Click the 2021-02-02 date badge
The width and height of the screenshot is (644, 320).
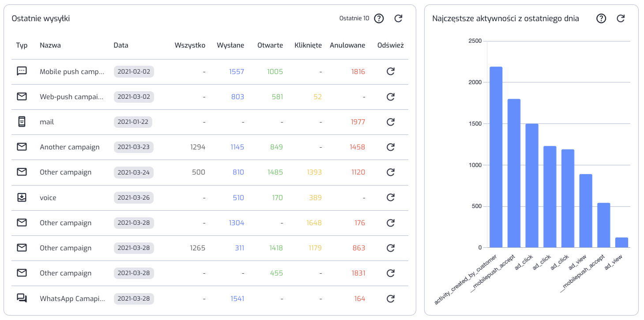134,71
